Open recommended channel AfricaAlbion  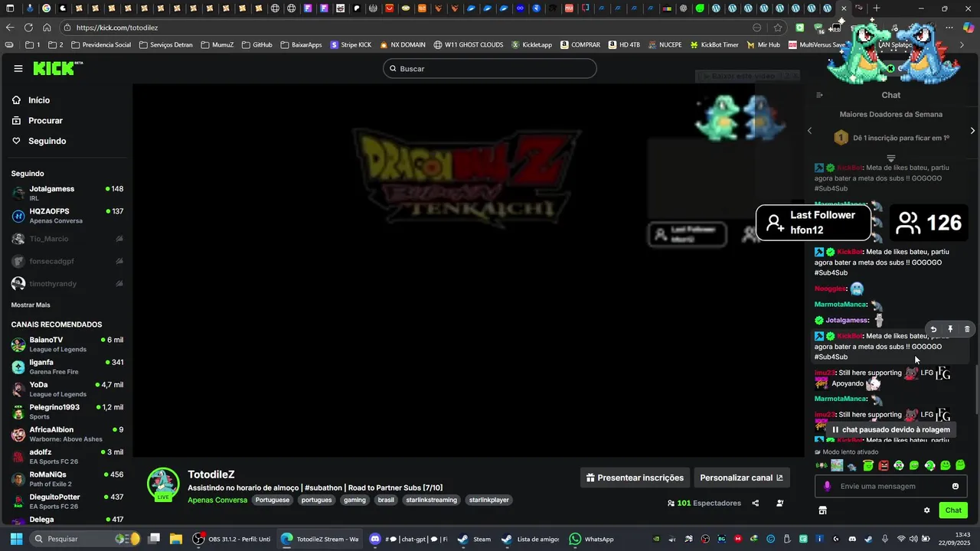67,434
